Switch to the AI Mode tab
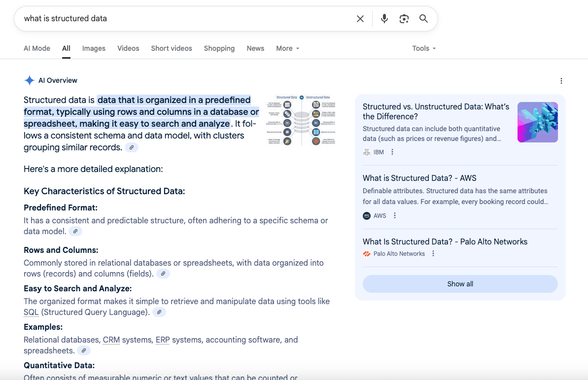This screenshot has width=588, height=380. 37,48
